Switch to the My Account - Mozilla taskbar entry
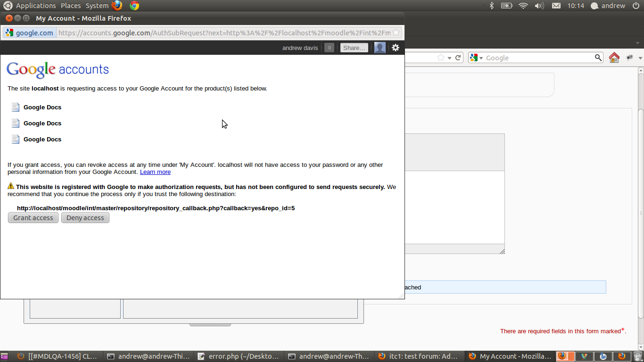The width and height of the screenshot is (644, 362). (x=510, y=356)
